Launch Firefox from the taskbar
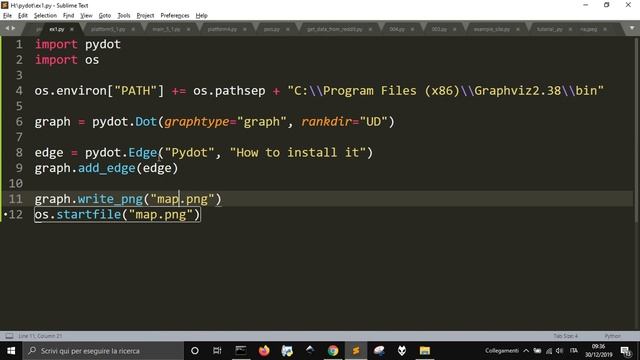This screenshot has height=360, width=640. (x=264, y=351)
